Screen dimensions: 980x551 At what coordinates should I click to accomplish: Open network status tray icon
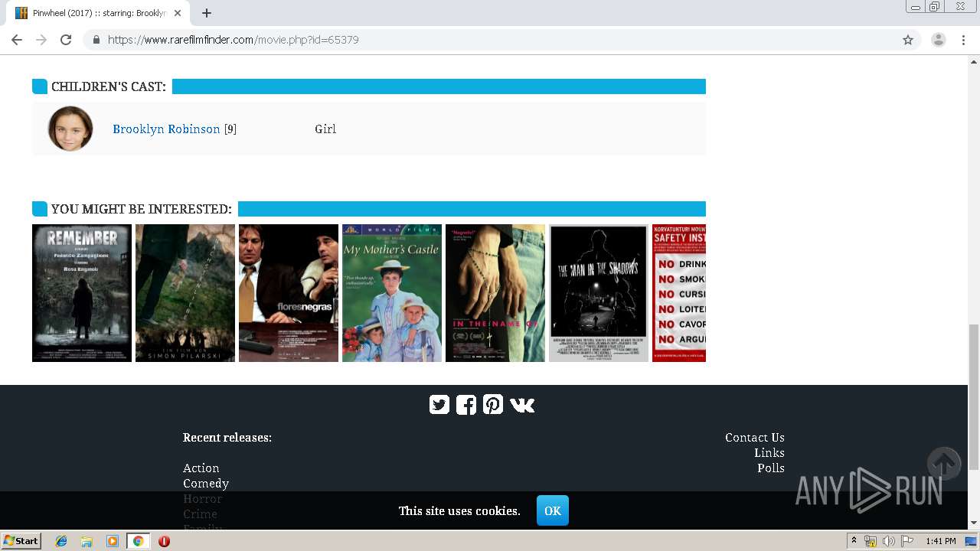click(871, 541)
